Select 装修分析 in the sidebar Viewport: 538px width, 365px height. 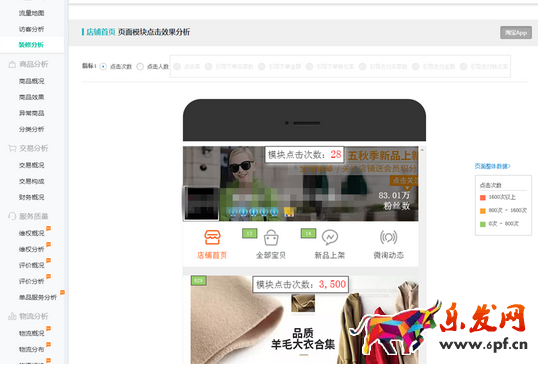31,45
